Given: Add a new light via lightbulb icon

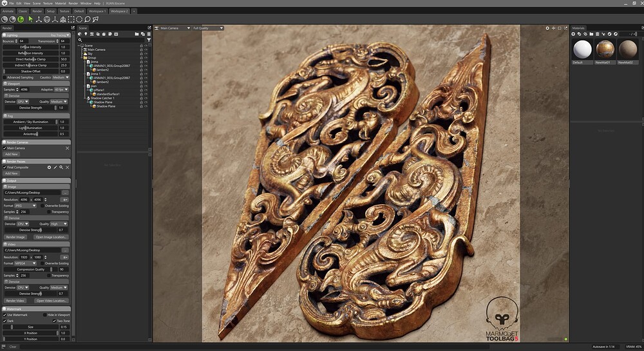Looking at the screenshot, I should (x=86, y=34).
